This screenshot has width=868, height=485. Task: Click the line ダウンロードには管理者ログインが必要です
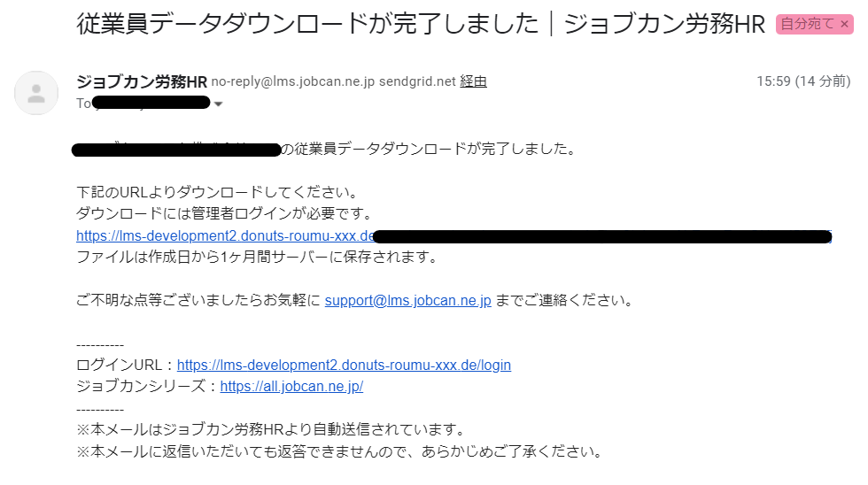coord(225,213)
